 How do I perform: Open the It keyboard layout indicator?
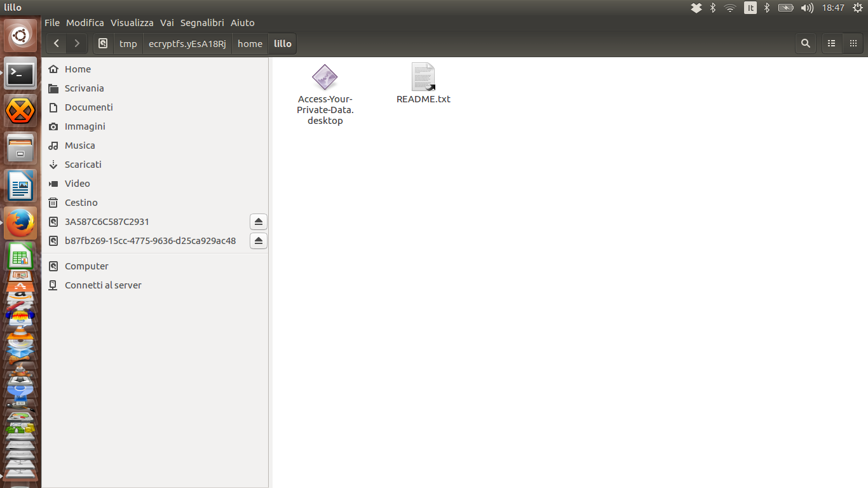[x=750, y=8]
